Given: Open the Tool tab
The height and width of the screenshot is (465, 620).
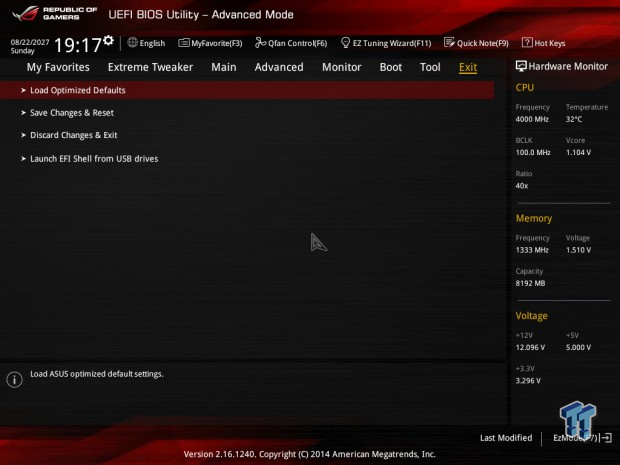Looking at the screenshot, I should [430, 67].
